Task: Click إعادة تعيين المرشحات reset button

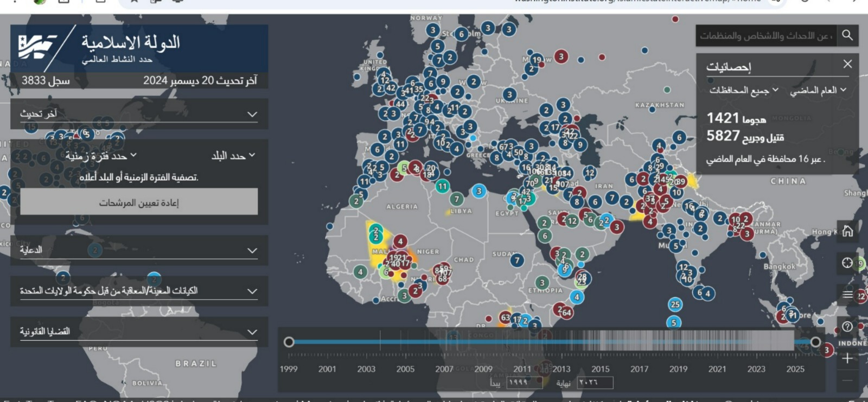Action: point(139,202)
